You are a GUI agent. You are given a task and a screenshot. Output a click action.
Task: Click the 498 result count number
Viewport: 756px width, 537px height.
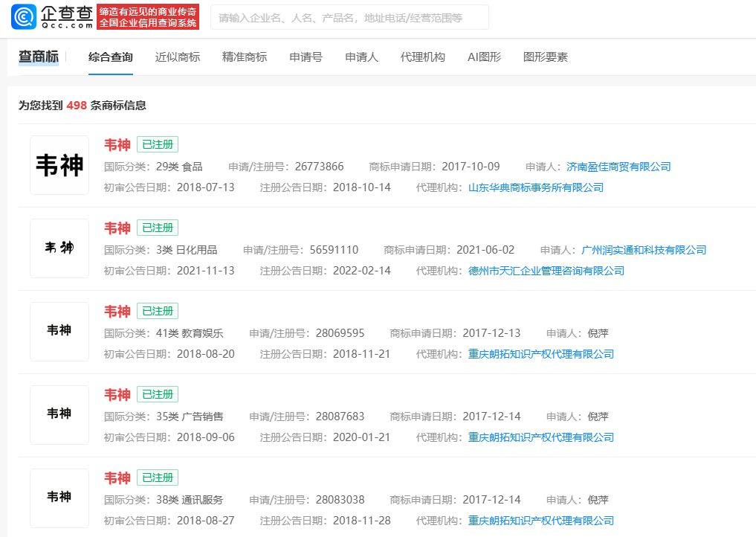[77, 105]
